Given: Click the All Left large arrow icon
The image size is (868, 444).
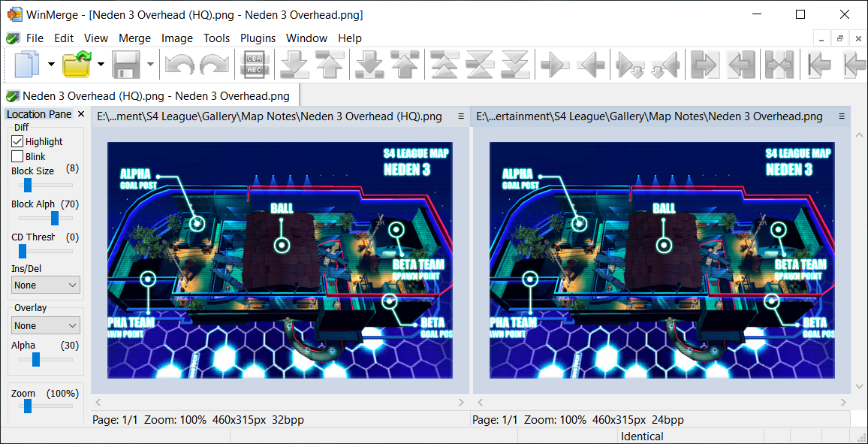Looking at the screenshot, I should tap(740, 65).
